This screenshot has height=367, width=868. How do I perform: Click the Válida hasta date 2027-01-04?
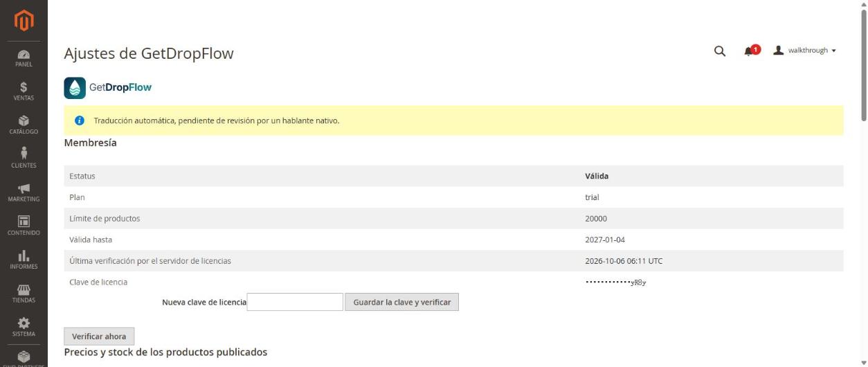606,240
